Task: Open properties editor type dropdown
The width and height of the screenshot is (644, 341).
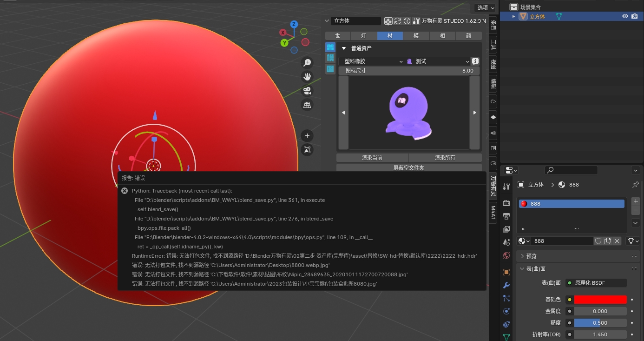Action: [x=512, y=170]
